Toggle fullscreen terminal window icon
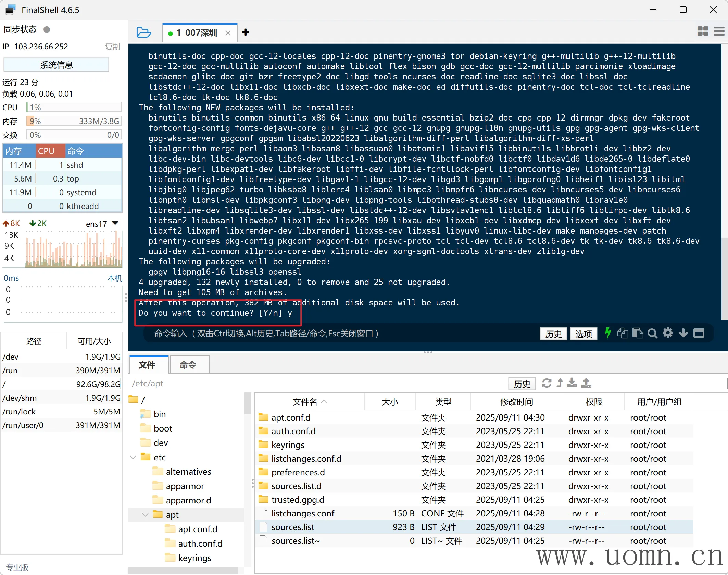 coord(699,333)
